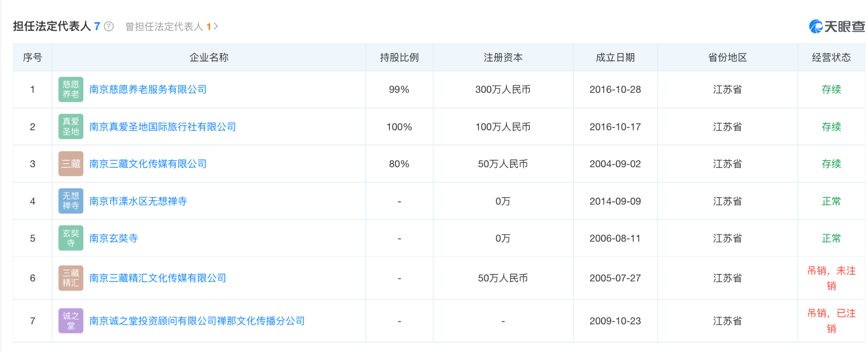Click the 吊销，已注销 status in row 7
Image resolution: width=868 pixels, height=353 pixels.
point(831,321)
